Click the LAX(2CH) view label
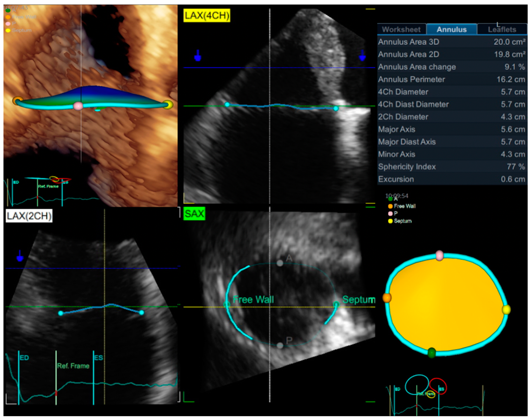Viewport: 532px width, 420px height. (x=29, y=216)
